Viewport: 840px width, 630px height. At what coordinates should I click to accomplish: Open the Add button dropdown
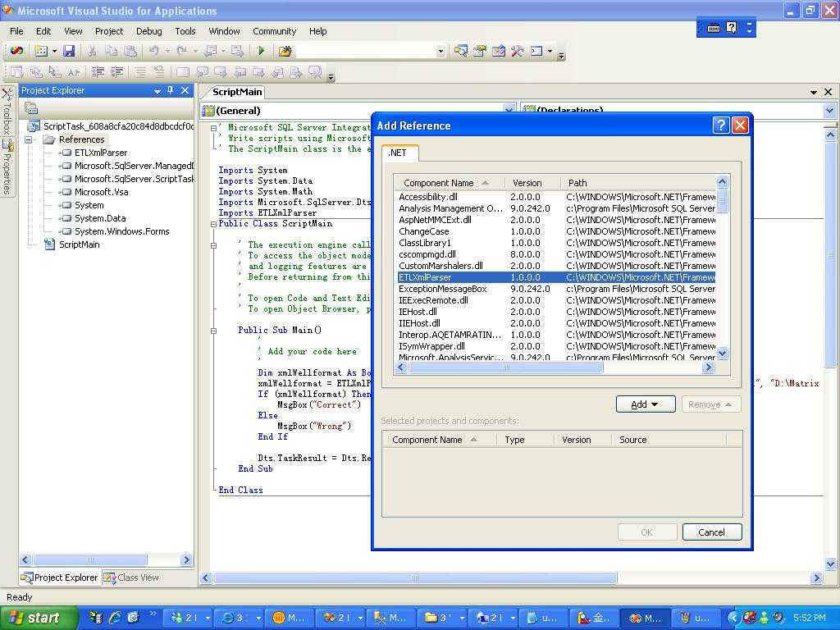pyautogui.click(x=645, y=404)
